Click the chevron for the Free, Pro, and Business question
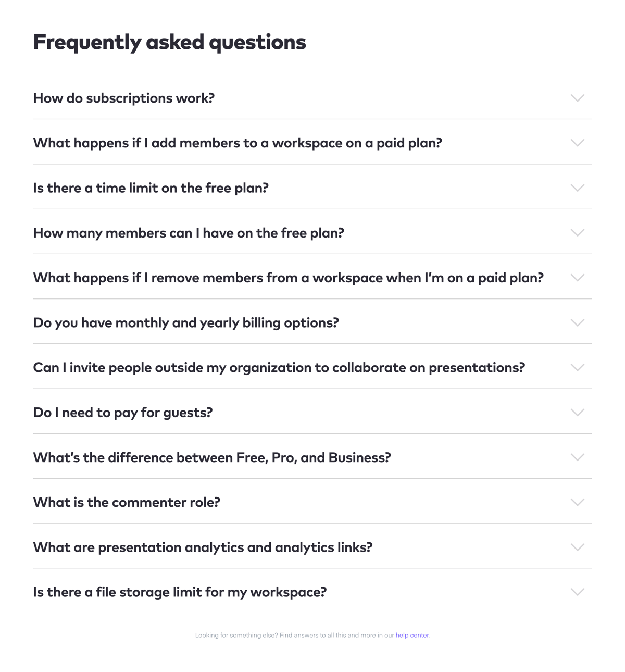The width and height of the screenshot is (625, 672). tap(577, 457)
